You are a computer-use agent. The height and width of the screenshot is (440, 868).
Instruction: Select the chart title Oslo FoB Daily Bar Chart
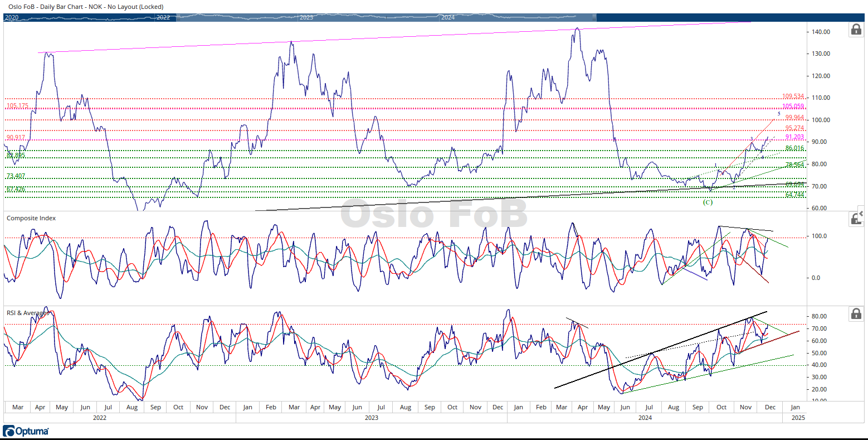[86, 7]
